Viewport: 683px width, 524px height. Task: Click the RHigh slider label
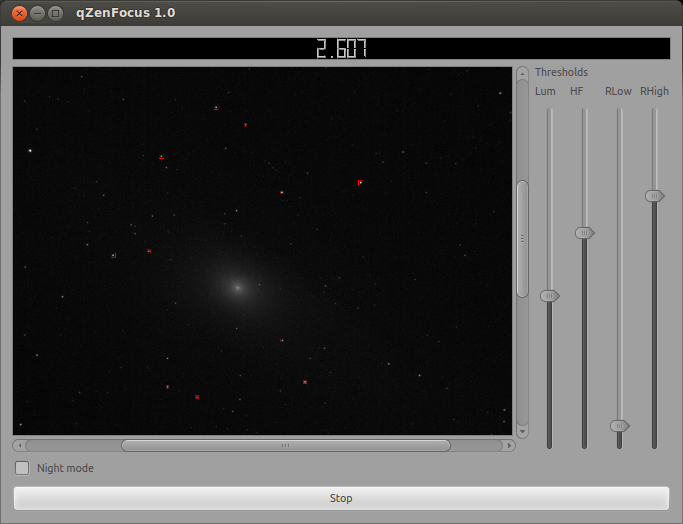point(654,91)
